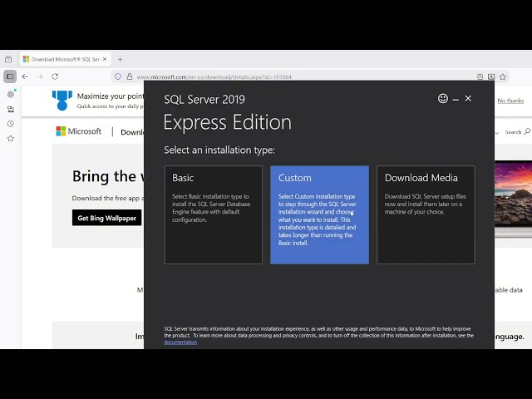
Task: Select the Basic installation type
Action: pos(214,214)
